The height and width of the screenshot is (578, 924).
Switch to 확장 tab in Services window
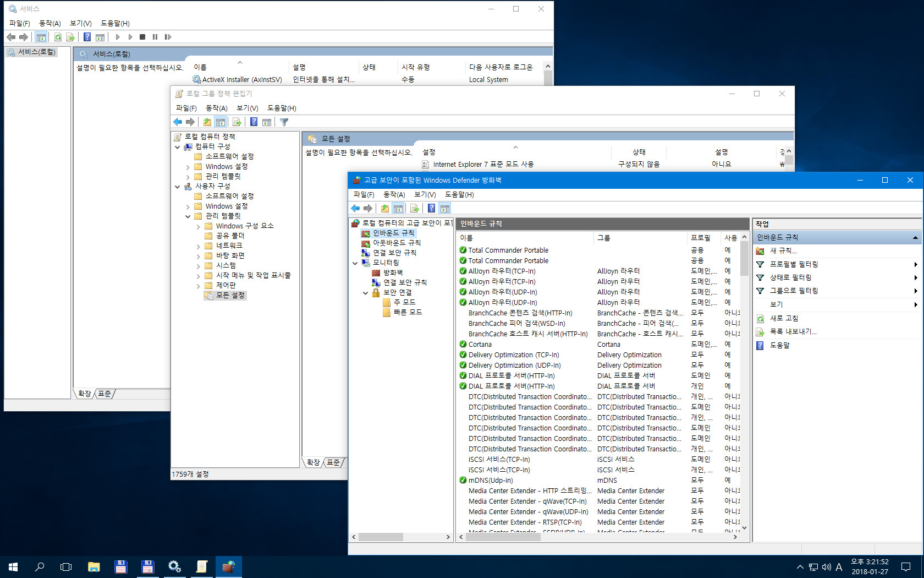84,394
